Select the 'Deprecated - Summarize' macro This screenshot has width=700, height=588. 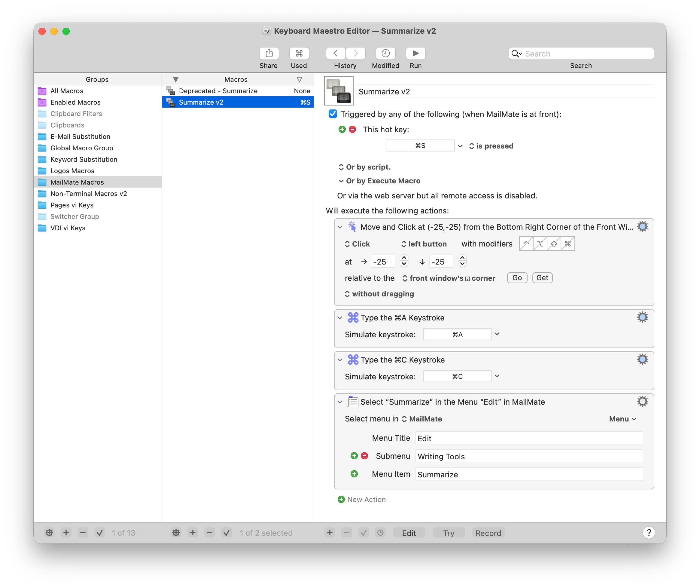218,91
